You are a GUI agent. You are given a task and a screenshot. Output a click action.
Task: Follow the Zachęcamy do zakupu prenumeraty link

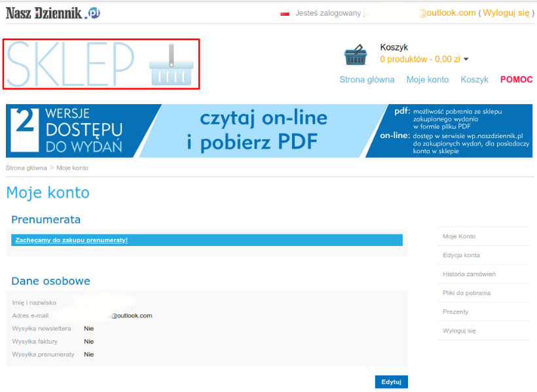pos(71,240)
